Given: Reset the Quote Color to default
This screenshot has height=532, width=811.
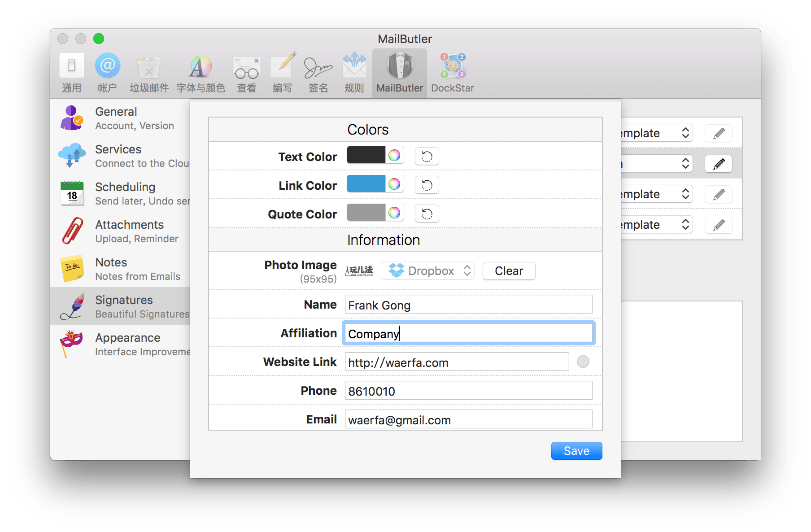Looking at the screenshot, I should pyautogui.click(x=427, y=214).
